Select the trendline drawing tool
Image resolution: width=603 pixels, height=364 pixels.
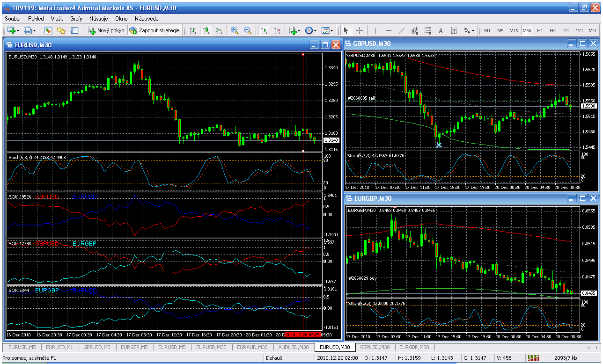[402, 30]
